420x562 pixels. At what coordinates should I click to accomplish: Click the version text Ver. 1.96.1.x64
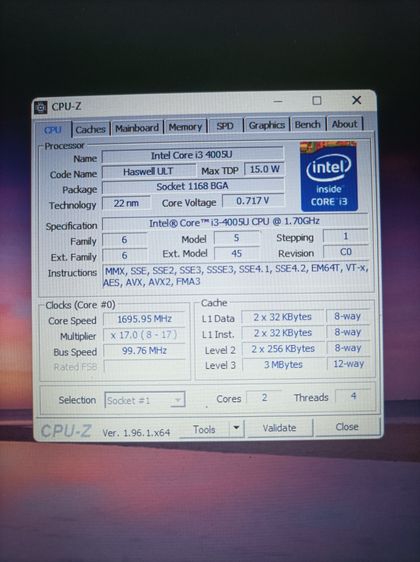[x=136, y=433]
